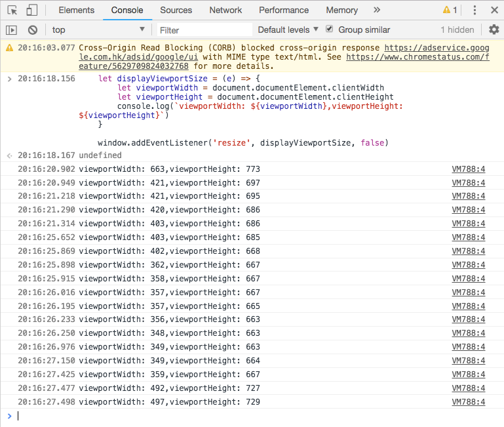This screenshot has width=504, height=427.
Task: Switch to the Memory tab
Action: click(x=341, y=10)
